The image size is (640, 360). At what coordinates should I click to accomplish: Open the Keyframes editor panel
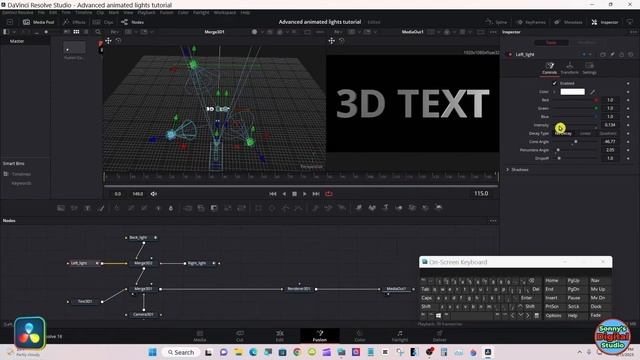[x=531, y=22]
